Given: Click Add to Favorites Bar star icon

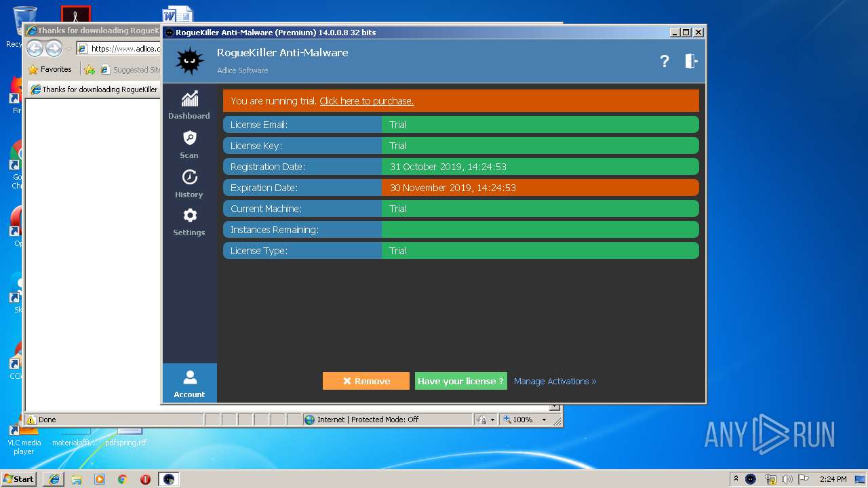Looking at the screenshot, I should tap(89, 69).
